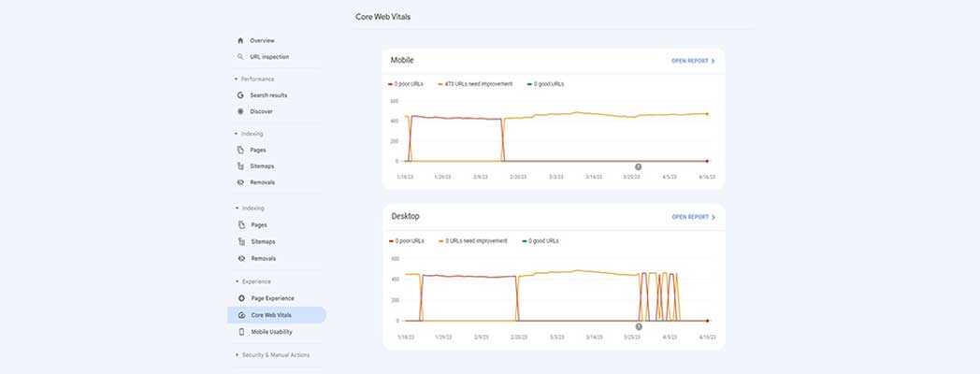Screen dimensions: 980x374
Task: Toggle 0 good URLs in Mobile legend
Action: click(x=546, y=84)
